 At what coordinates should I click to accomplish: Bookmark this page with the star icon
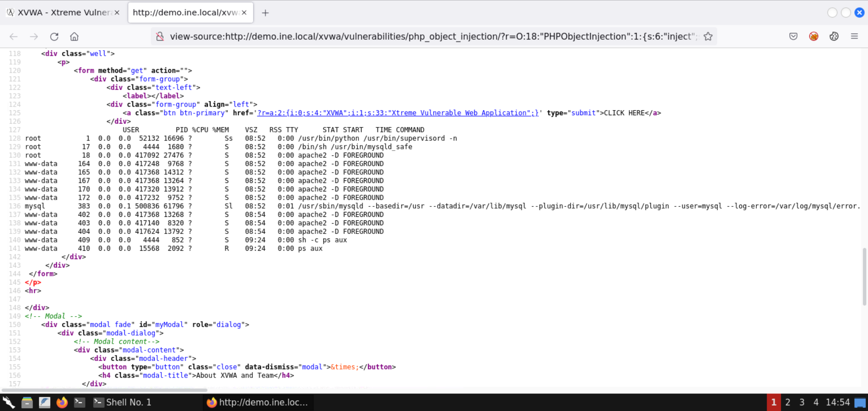pos(708,37)
